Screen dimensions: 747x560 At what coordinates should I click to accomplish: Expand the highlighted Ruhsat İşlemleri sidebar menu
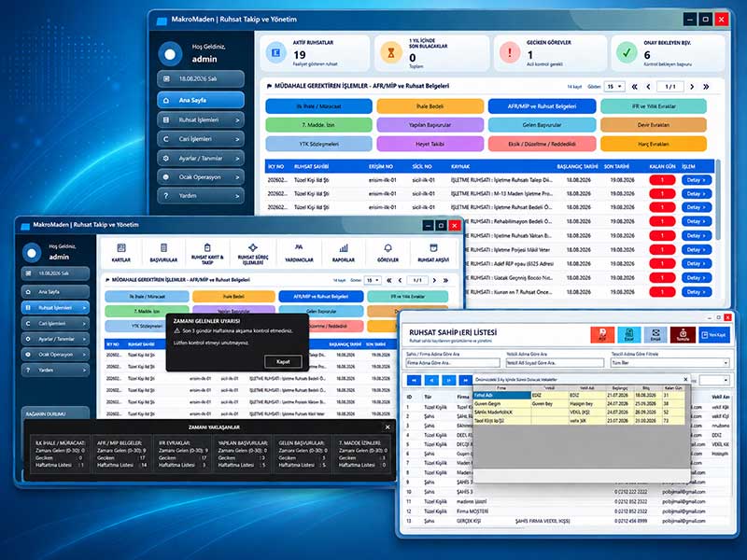(x=55, y=308)
